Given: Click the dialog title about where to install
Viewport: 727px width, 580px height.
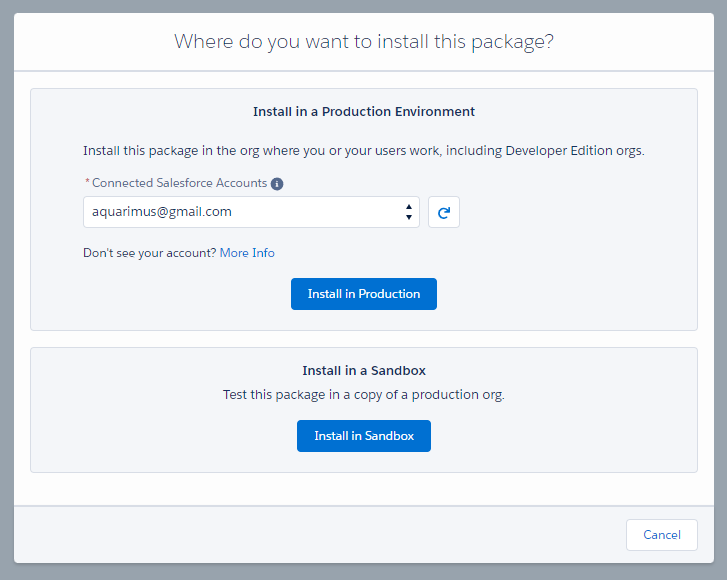Looking at the screenshot, I should (364, 42).
